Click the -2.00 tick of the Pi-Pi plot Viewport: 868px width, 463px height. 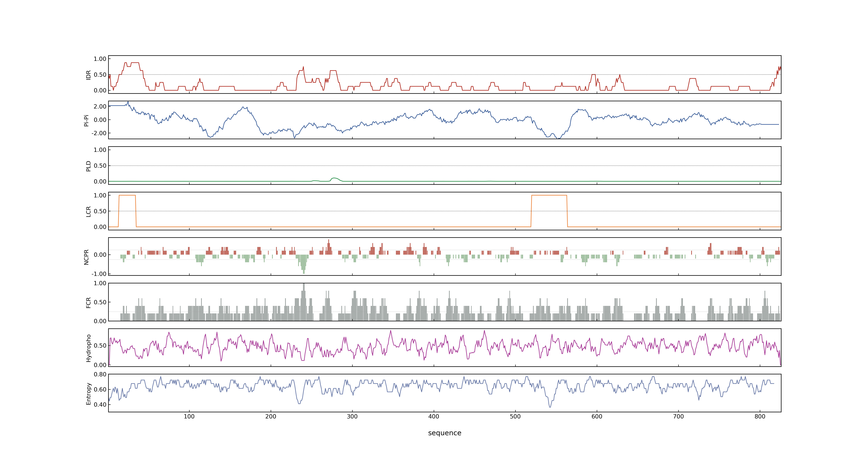(x=99, y=133)
